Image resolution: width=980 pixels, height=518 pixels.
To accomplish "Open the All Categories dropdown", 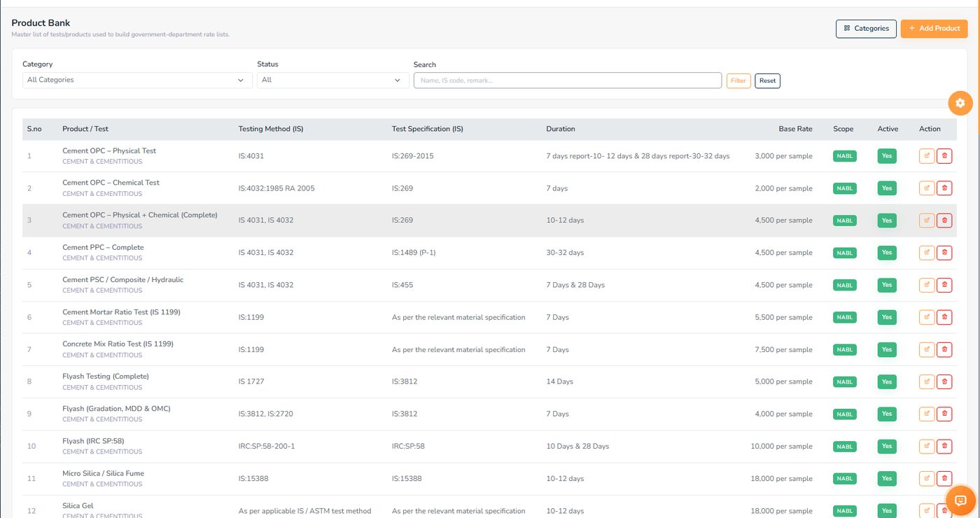I will pyautogui.click(x=137, y=80).
